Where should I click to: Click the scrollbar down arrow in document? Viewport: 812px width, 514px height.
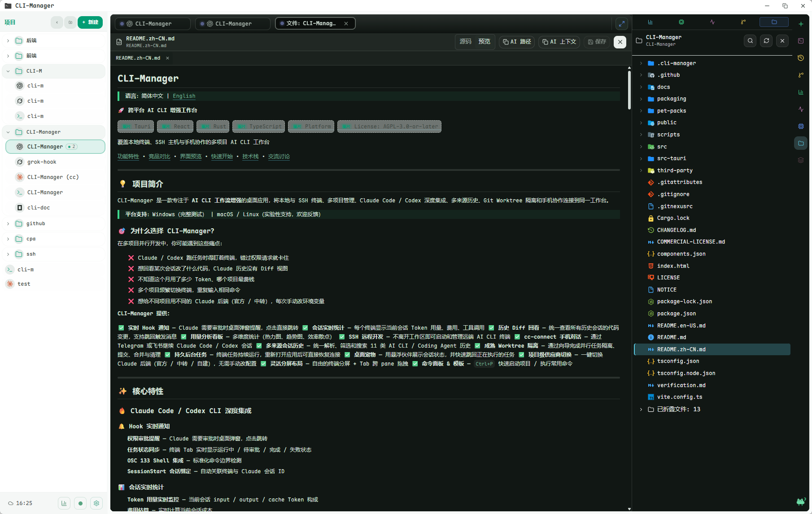629,509
